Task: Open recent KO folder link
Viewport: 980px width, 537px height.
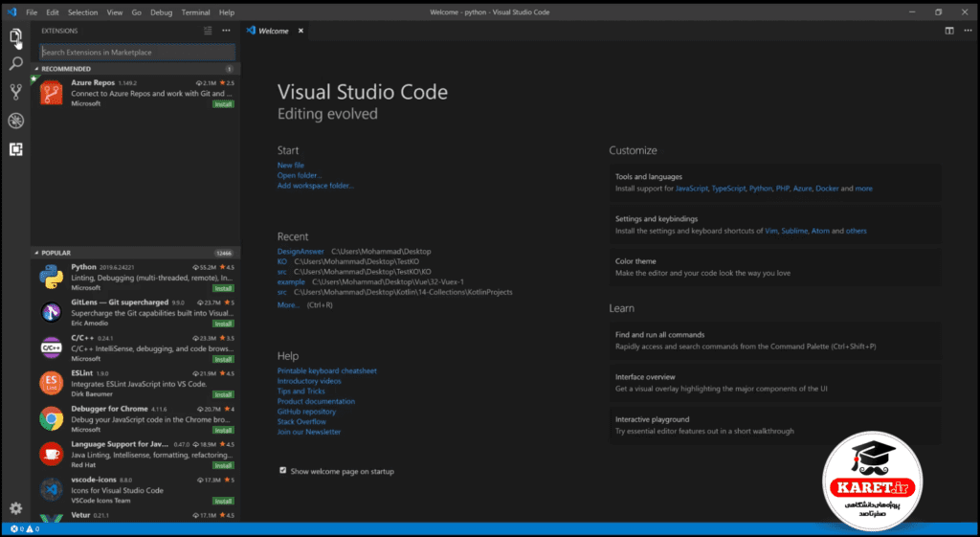Action: (x=282, y=261)
